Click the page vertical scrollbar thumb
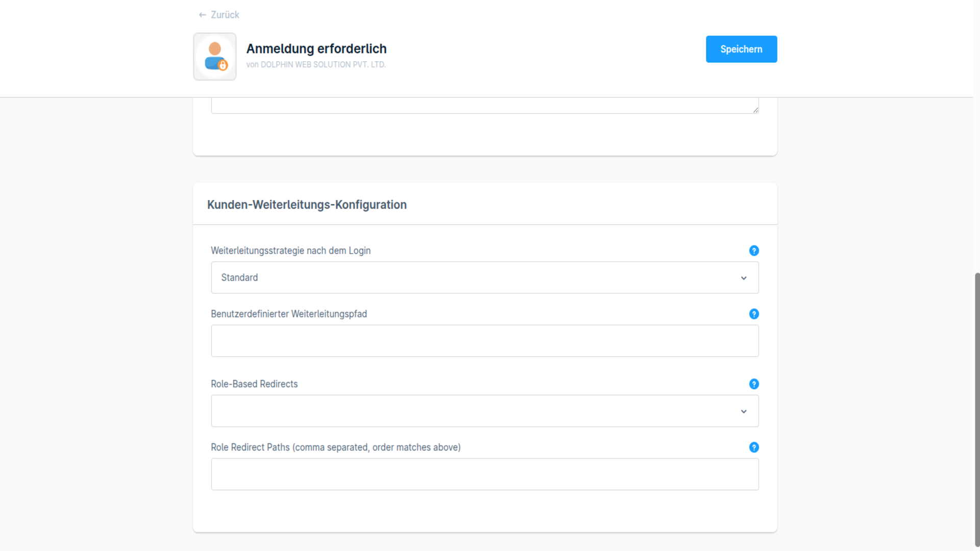The width and height of the screenshot is (980, 551). [977, 410]
